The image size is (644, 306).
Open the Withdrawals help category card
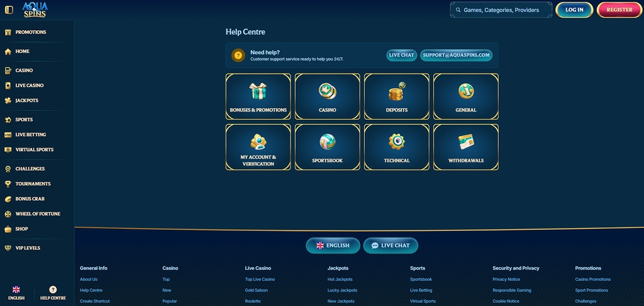pyautogui.click(x=466, y=147)
